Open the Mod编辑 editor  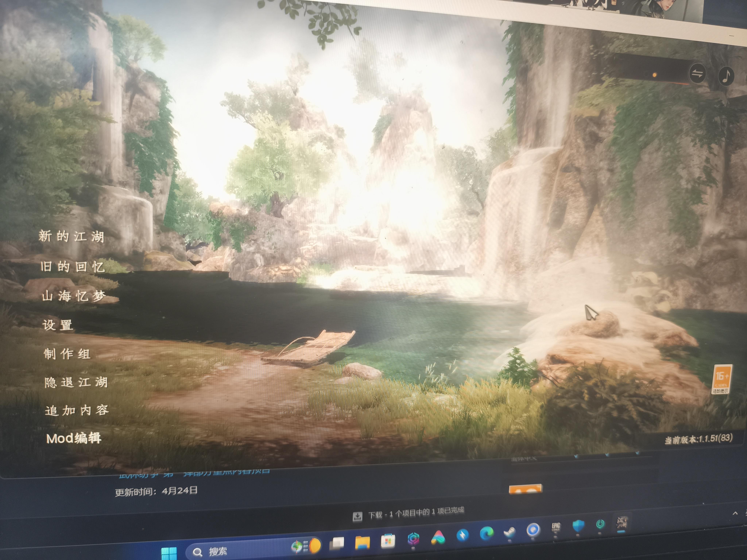click(x=74, y=438)
